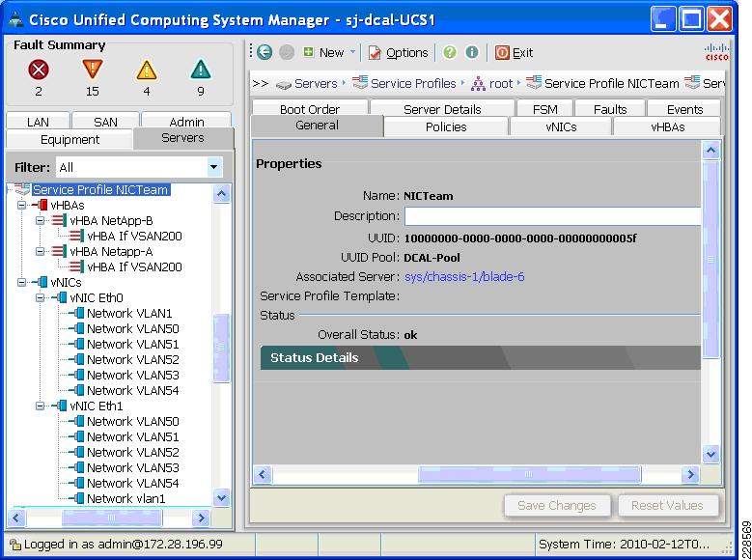752x560 pixels.
Task: Open the FSM tab
Action: pos(544,108)
